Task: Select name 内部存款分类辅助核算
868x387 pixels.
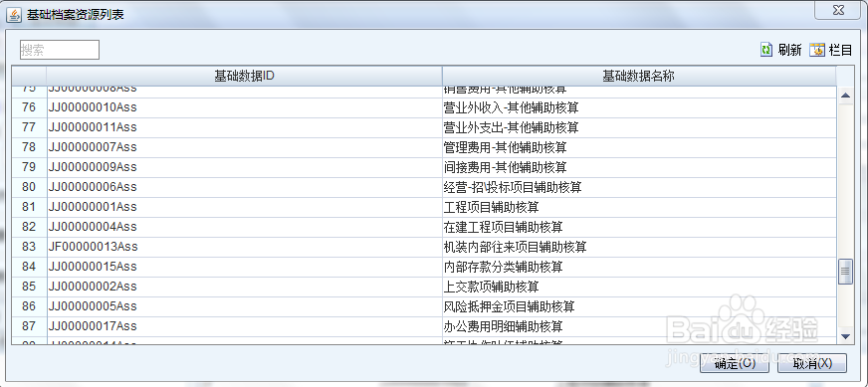Action: [639, 267]
